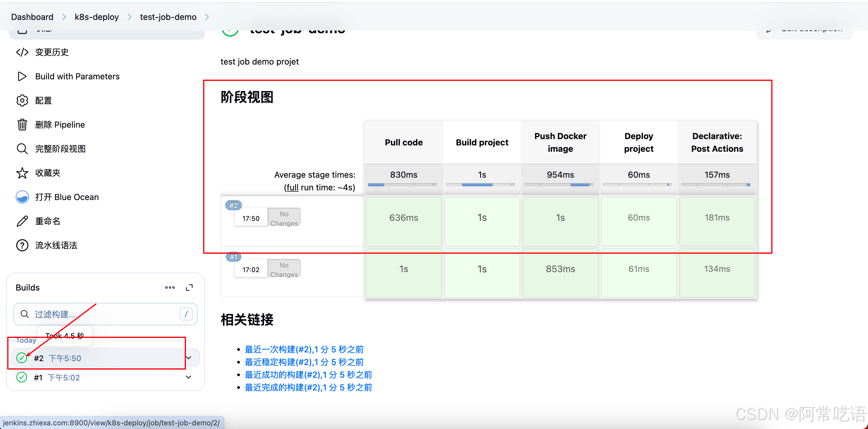Viewport: 868px width, 429px height.
Task: Click the Build with Parameters play icon
Action: tap(22, 77)
